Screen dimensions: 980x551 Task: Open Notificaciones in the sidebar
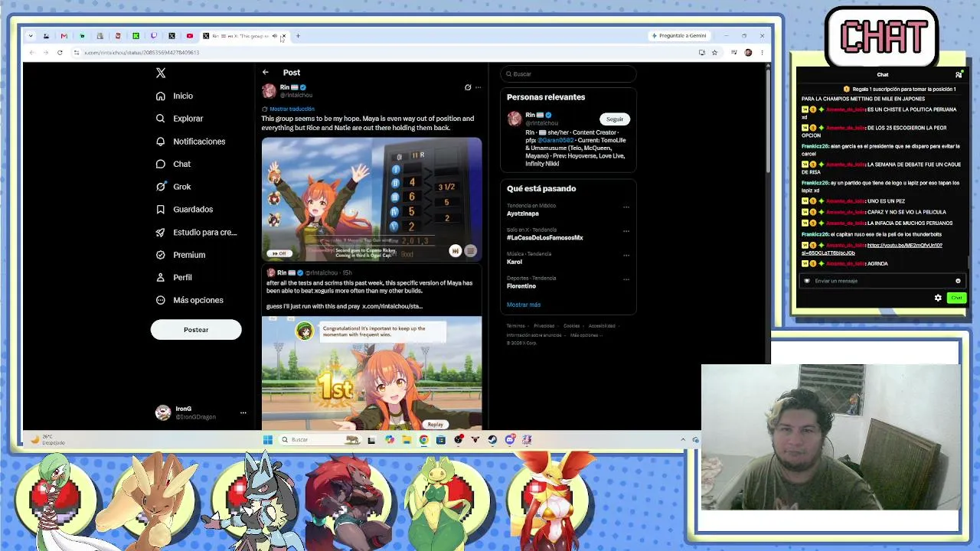(x=191, y=142)
